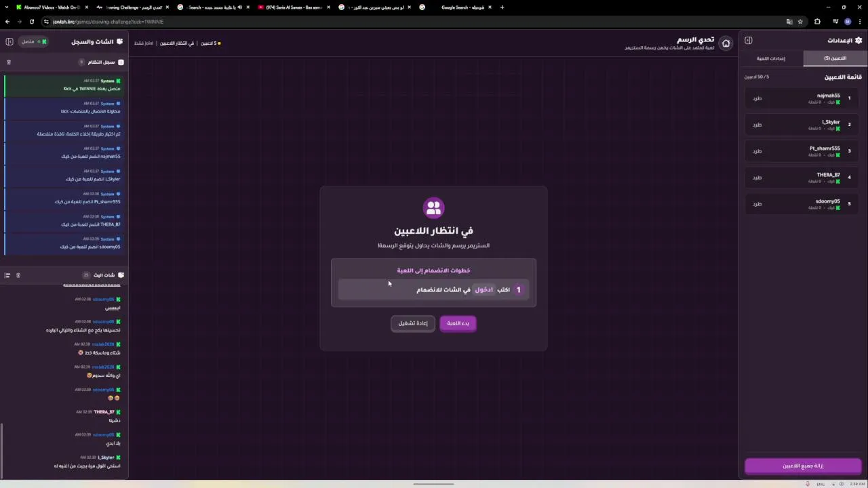The width and height of the screenshot is (868, 488).
Task: Kick player THERA_B7
Action: click(757, 178)
